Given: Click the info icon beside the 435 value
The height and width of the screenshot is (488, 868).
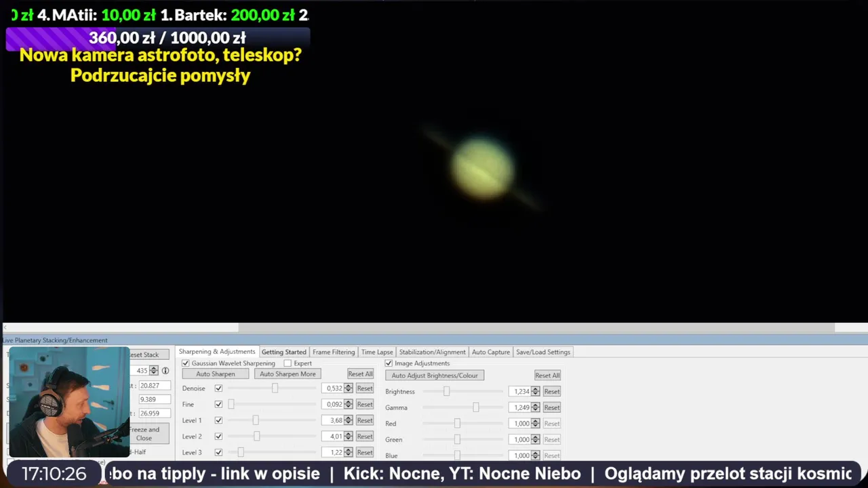Looking at the screenshot, I should [165, 371].
